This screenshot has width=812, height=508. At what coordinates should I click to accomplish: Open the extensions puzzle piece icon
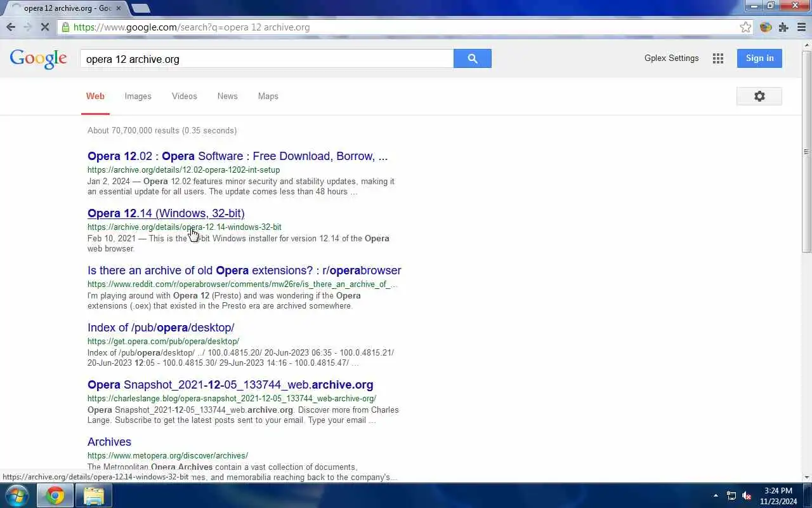783,27
